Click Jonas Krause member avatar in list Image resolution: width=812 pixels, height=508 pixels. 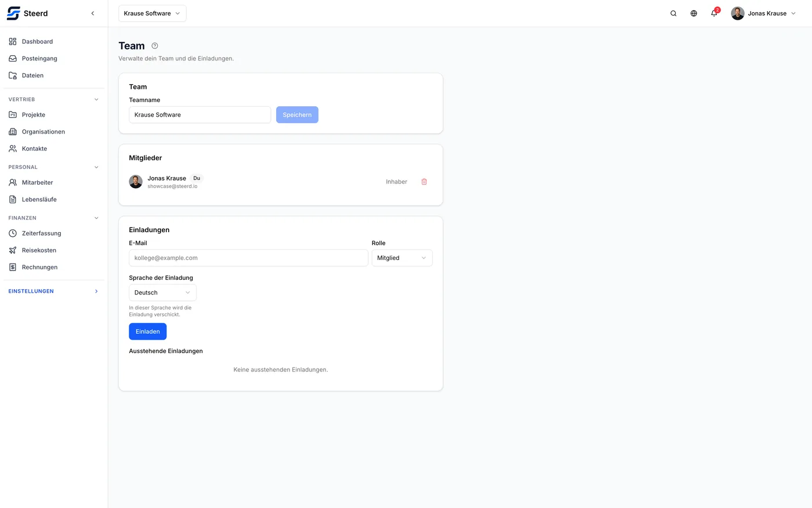tap(136, 182)
